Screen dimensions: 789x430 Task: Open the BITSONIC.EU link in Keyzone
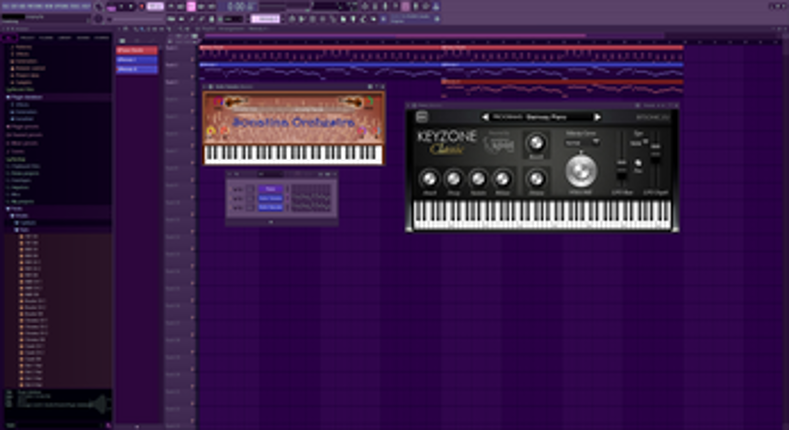tap(653, 117)
